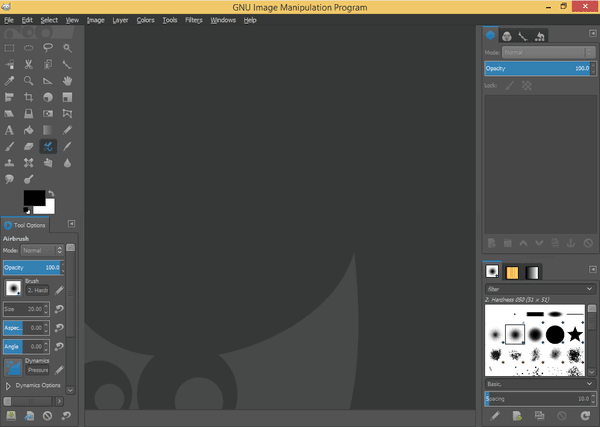Choose the Heal tool
The height and width of the screenshot is (427, 600).
pos(29,163)
